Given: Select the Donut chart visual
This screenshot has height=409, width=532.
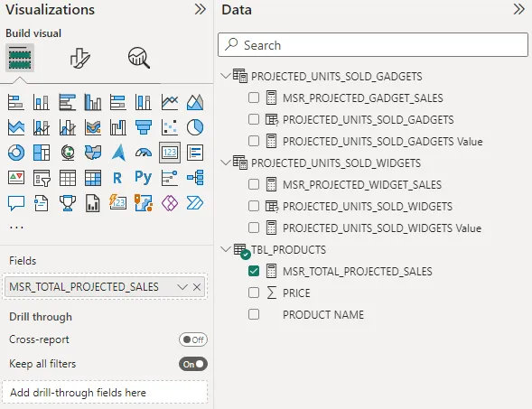Looking at the screenshot, I should pyautogui.click(x=16, y=153).
